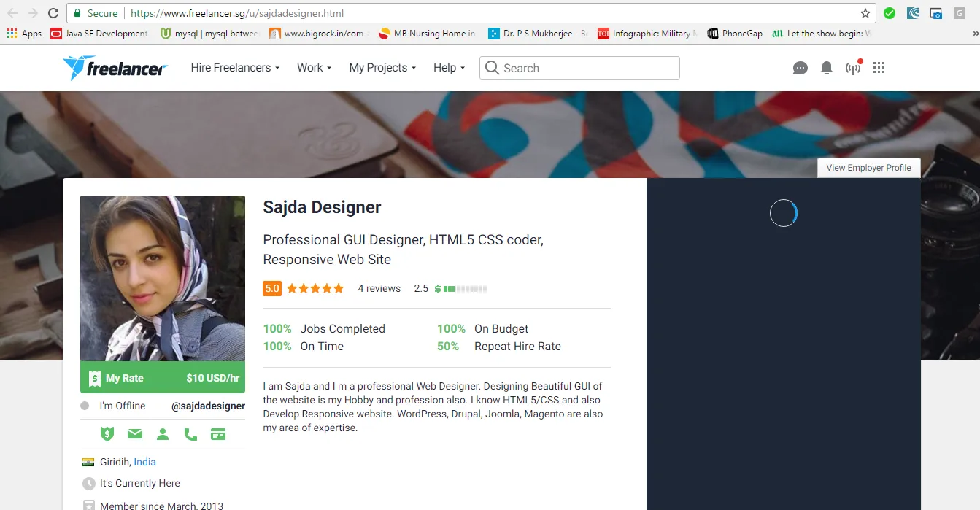Click the five-star rating
980x510 pixels.
pos(315,288)
